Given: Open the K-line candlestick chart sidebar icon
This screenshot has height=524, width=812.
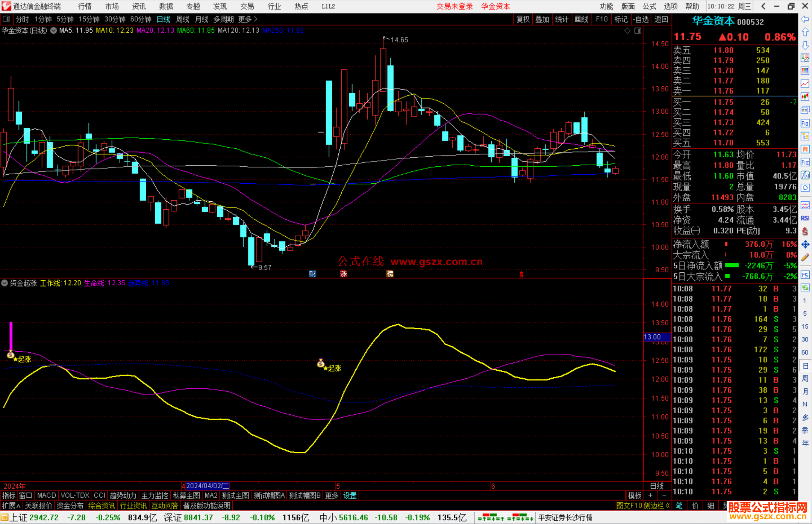Looking at the screenshot, I should coord(805,97).
